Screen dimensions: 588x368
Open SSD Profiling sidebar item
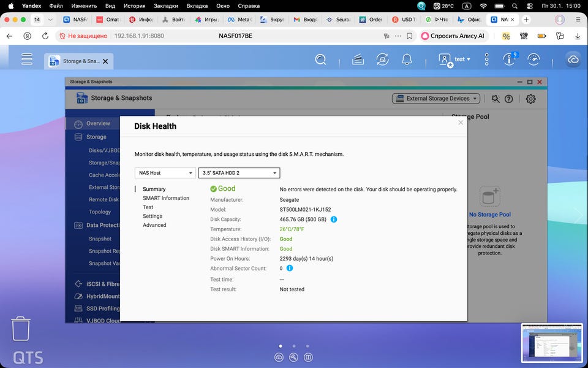pyautogui.click(x=97, y=309)
